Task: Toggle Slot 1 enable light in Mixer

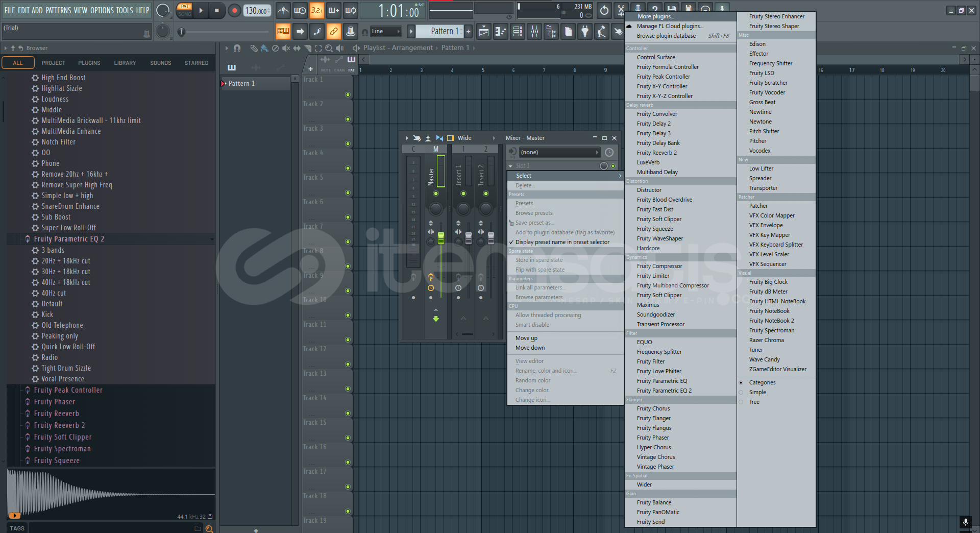Action: tap(613, 166)
